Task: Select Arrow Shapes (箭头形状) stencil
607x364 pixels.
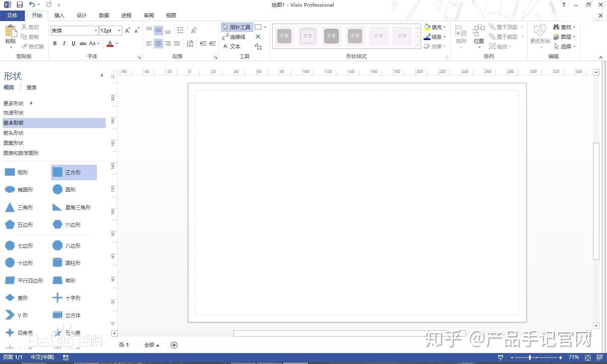Action: [13, 133]
